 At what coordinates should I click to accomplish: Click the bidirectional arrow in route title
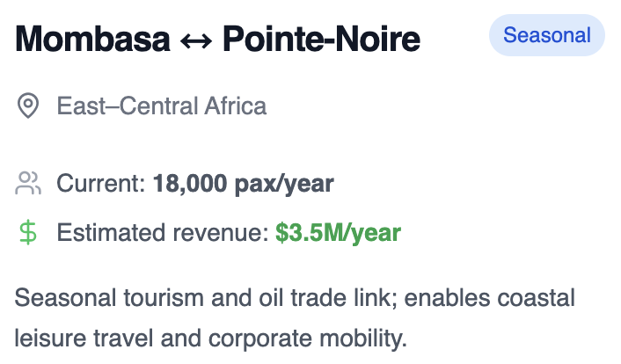[196, 40]
